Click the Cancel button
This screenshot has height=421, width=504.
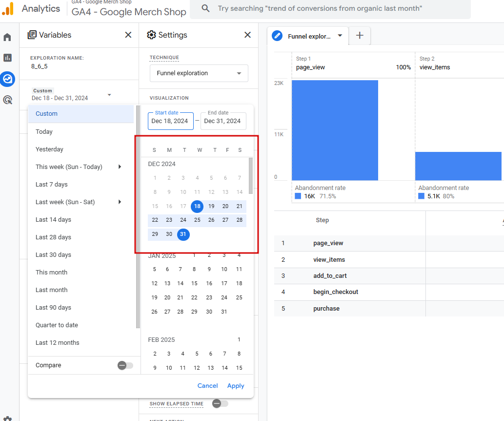pyautogui.click(x=207, y=386)
